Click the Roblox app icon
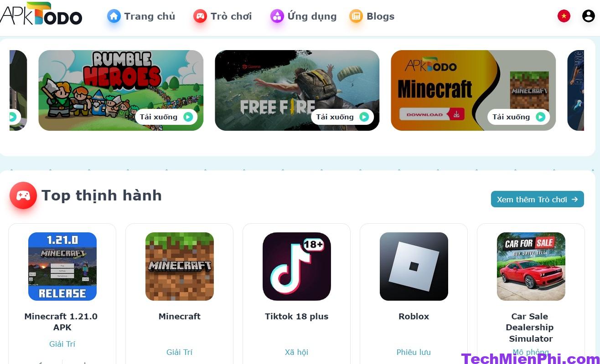 (x=414, y=267)
